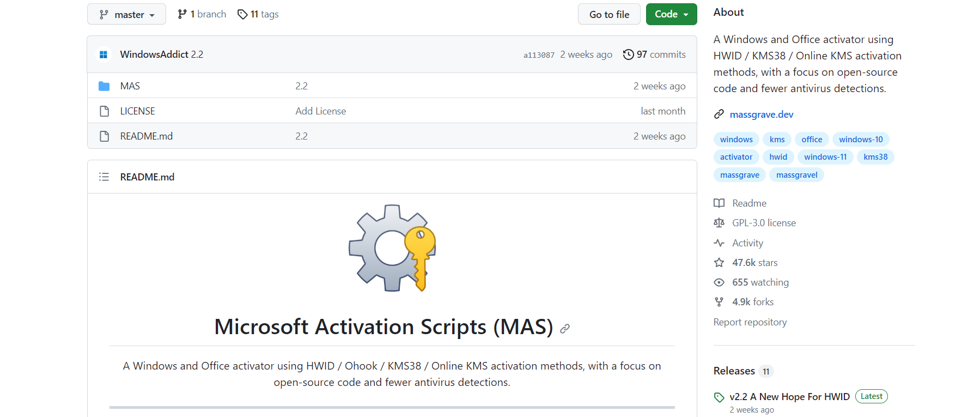Click the fork icon beside 4.9k forks

tap(719, 302)
